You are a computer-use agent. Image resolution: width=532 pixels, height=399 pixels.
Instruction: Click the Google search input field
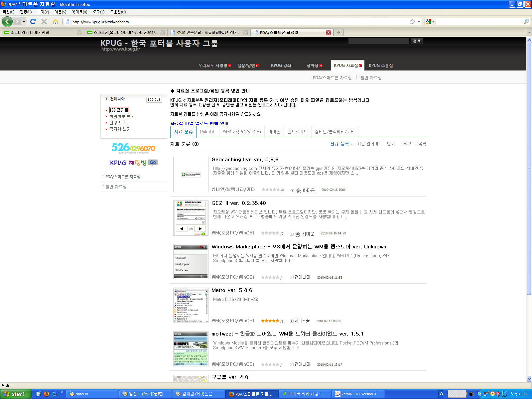coord(479,22)
